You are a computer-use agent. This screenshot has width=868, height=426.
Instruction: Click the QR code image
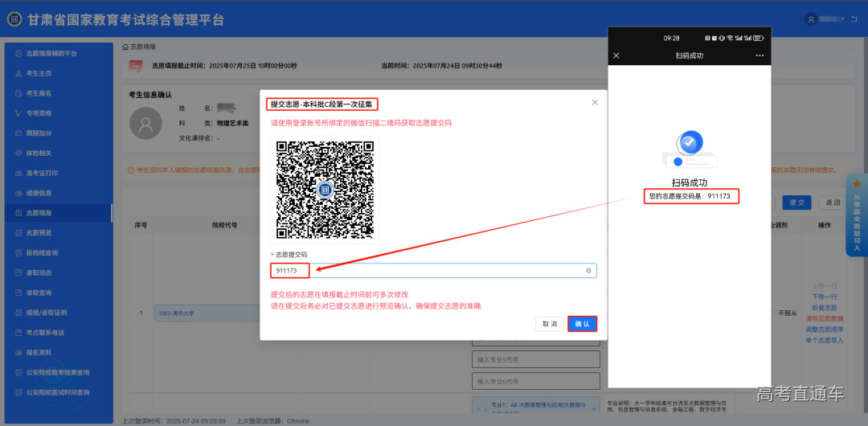point(325,190)
